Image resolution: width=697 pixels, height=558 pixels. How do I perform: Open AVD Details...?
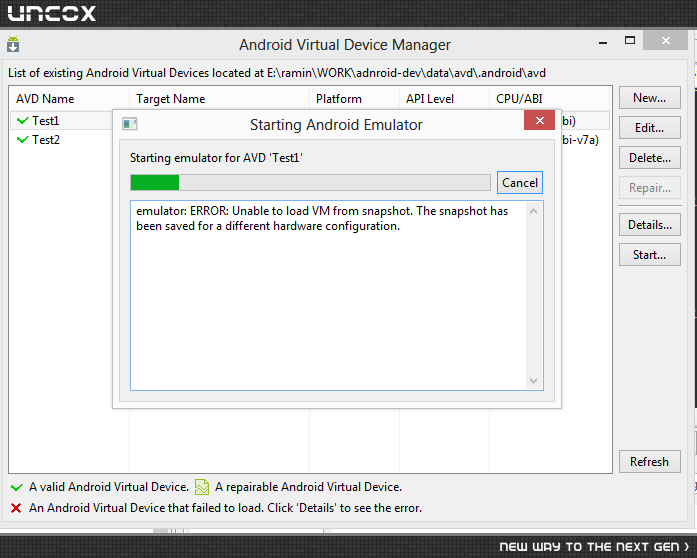tap(649, 225)
